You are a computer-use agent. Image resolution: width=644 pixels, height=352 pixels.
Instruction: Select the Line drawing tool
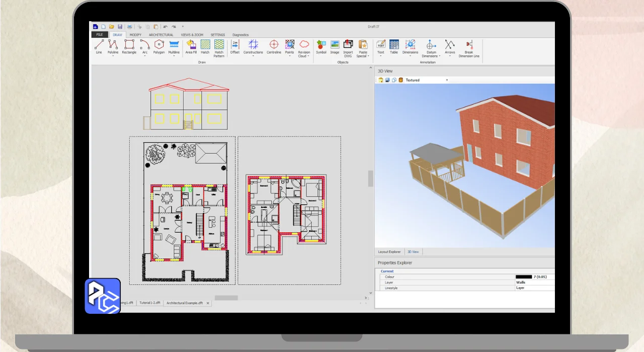(x=99, y=46)
